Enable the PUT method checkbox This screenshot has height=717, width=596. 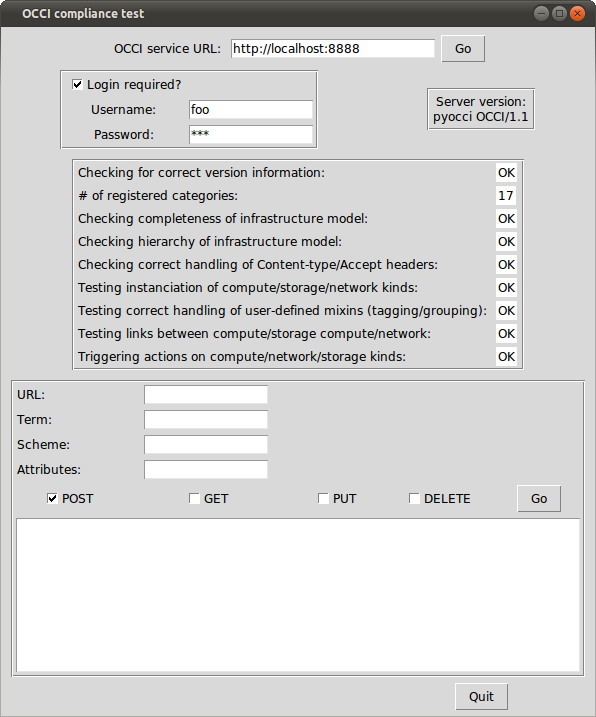(323, 498)
